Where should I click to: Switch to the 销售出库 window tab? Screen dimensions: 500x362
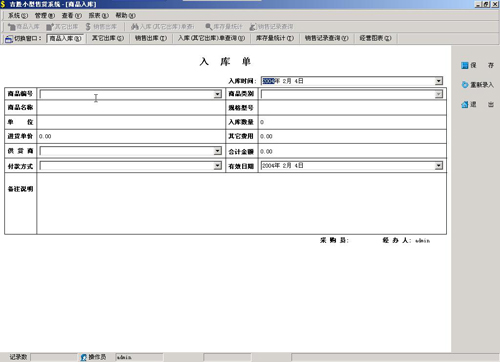pyautogui.click(x=151, y=38)
